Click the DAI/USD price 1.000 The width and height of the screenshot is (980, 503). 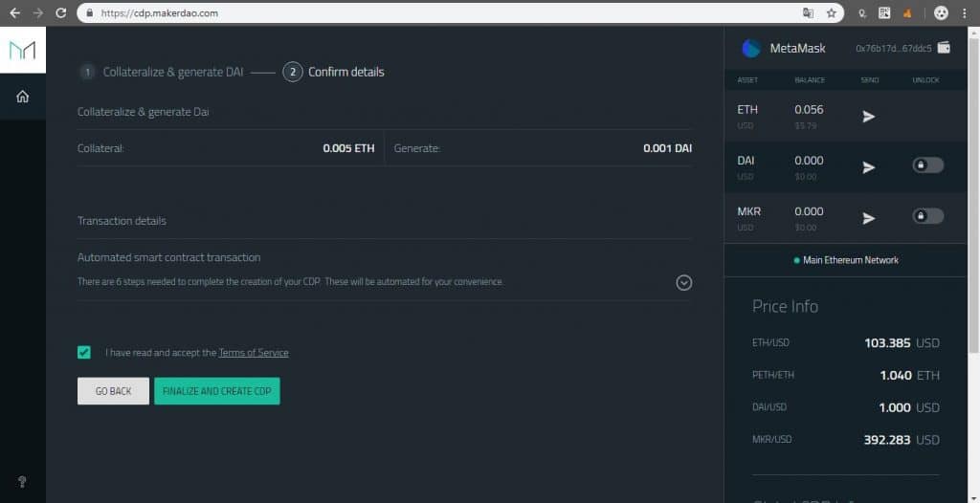[895, 407]
